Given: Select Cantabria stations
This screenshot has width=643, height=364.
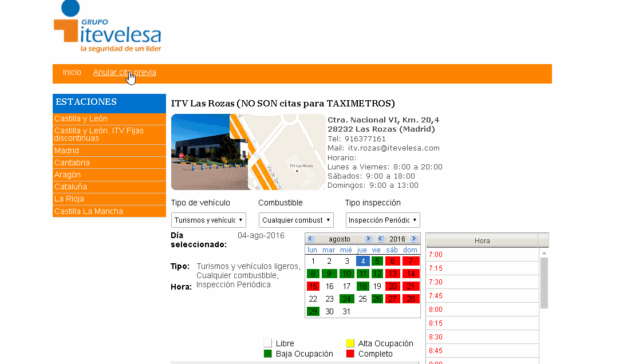Looking at the screenshot, I should (x=109, y=163).
